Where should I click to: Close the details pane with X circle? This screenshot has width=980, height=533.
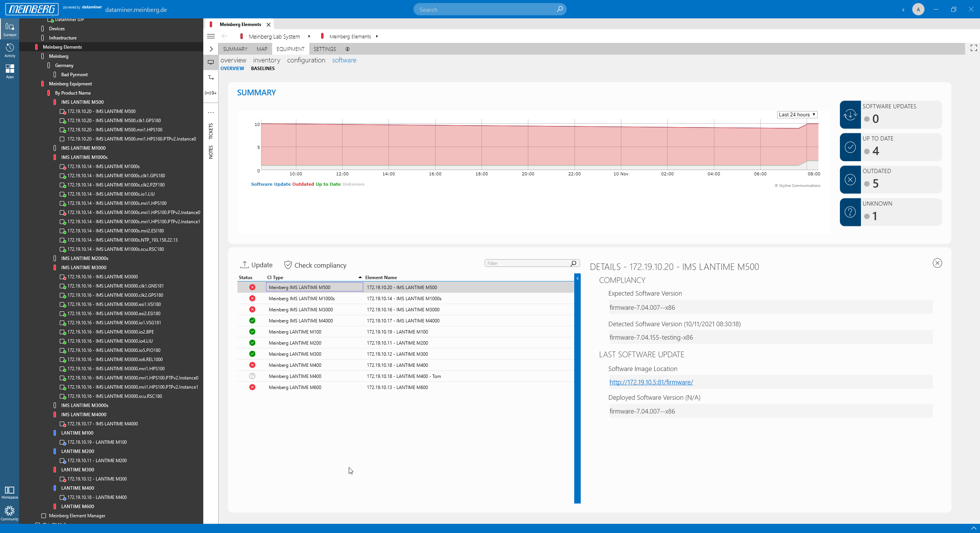(x=937, y=263)
